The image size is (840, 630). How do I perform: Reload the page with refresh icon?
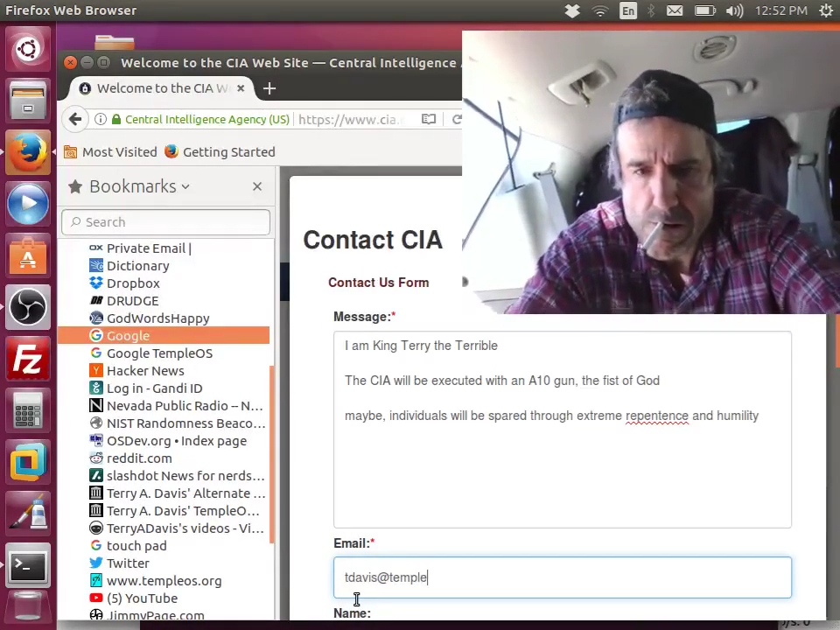457,119
